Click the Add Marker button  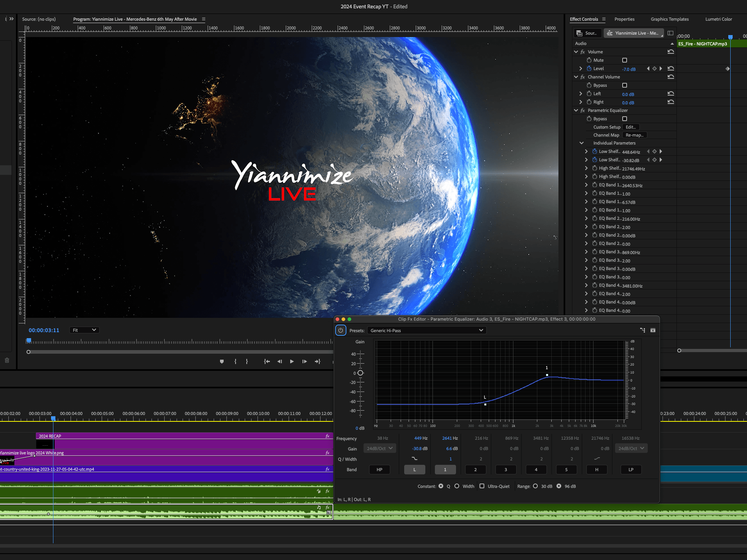(222, 361)
